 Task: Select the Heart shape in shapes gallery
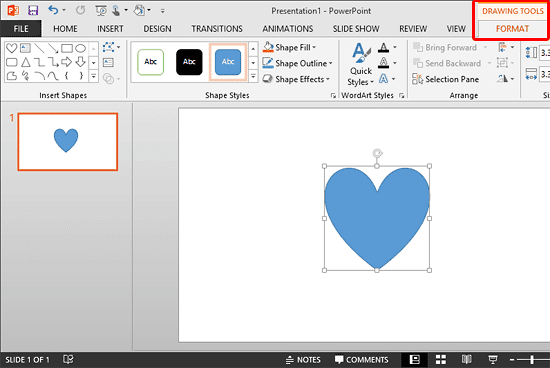12,48
